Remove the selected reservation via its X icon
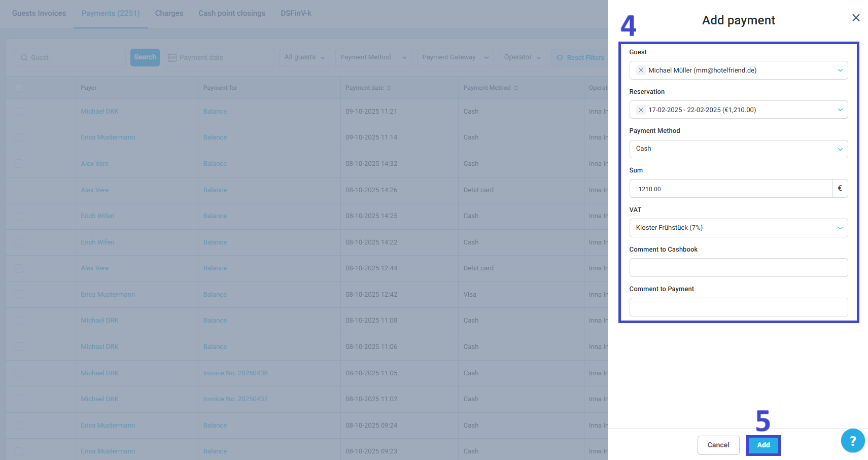 pyautogui.click(x=641, y=110)
